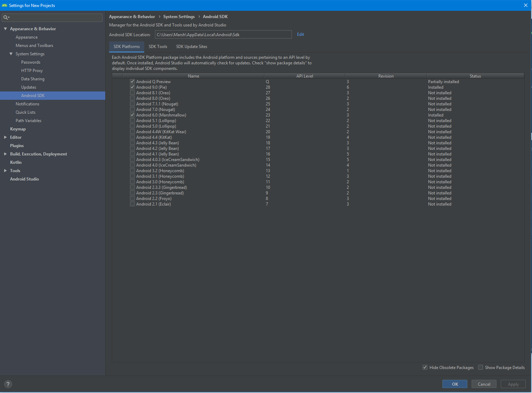This screenshot has width=532, height=393.
Task: Check the Android 8.0 (Oreo) checkbox
Action: click(132, 98)
